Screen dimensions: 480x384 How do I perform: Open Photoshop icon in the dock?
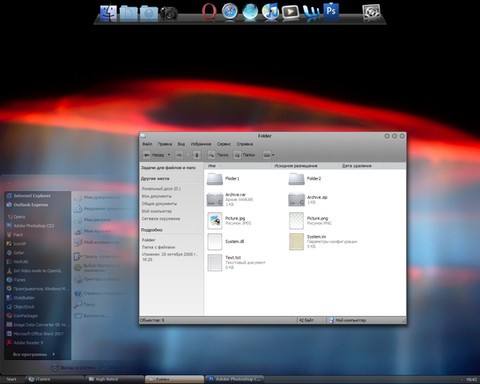331,12
